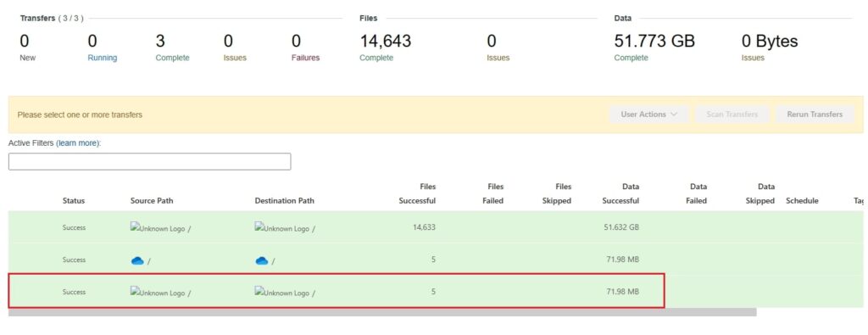Filter by Complete transfers count of 3
868x335 pixels.
point(172,47)
